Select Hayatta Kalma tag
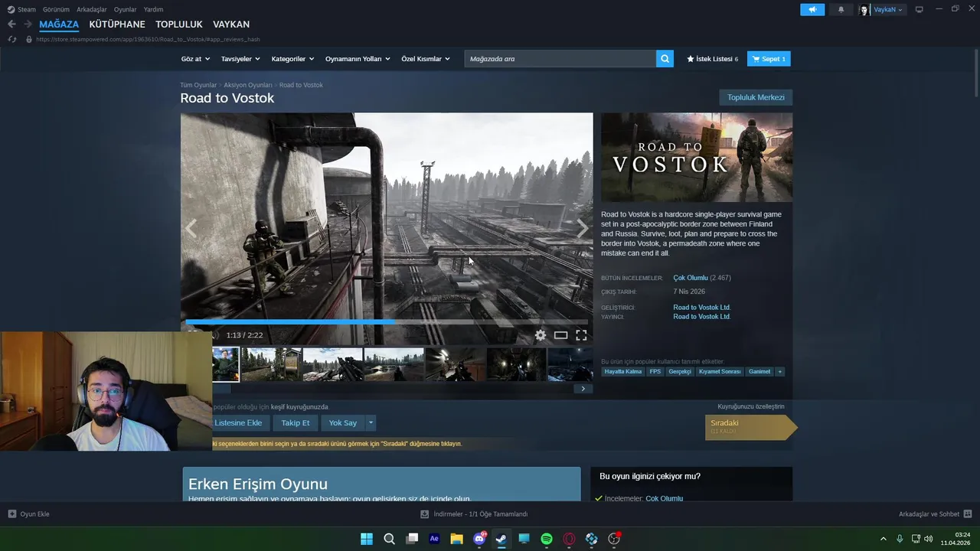980x551 pixels. (623, 371)
